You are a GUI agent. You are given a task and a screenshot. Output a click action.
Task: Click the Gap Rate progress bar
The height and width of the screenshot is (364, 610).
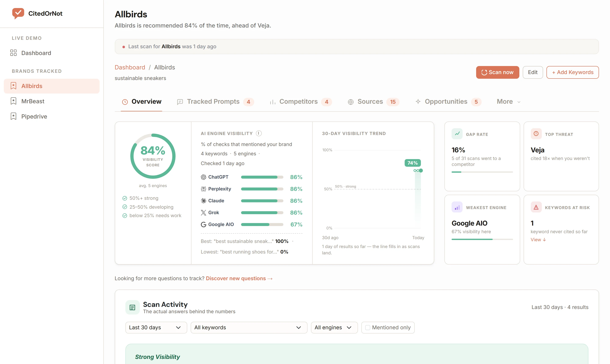click(482, 172)
